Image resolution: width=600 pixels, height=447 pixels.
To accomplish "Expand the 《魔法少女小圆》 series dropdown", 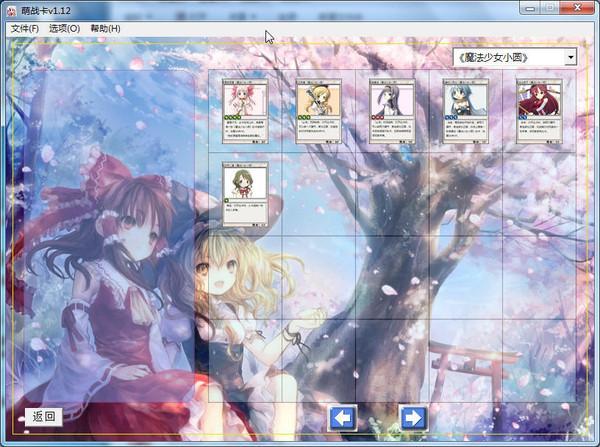I will tap(571, 57).
